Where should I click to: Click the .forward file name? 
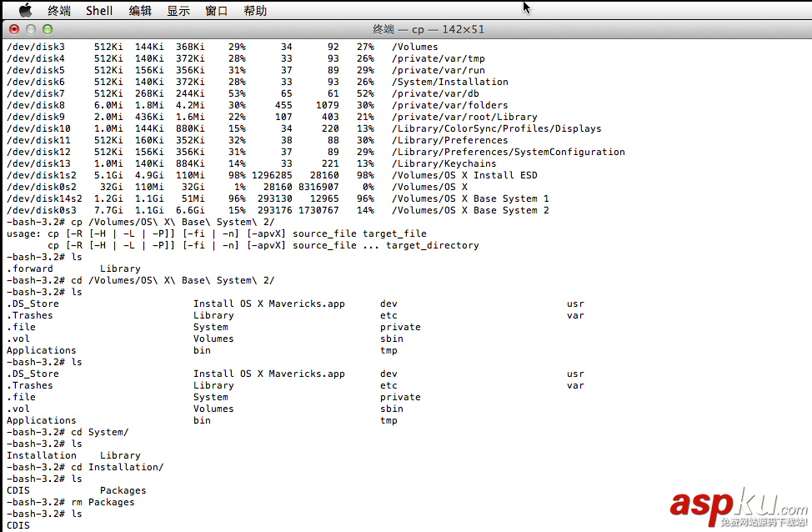tap(29, 269)
